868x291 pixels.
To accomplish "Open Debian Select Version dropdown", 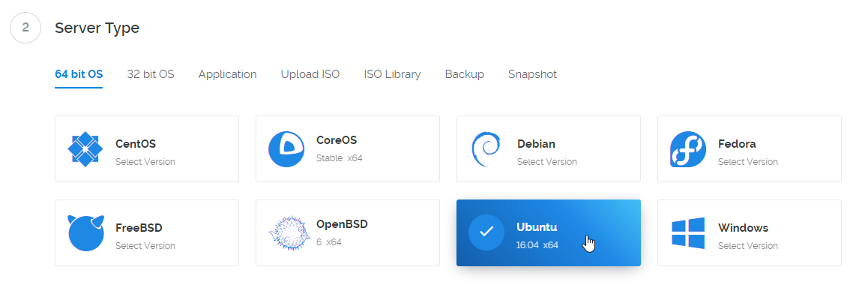I will point(547,162).
